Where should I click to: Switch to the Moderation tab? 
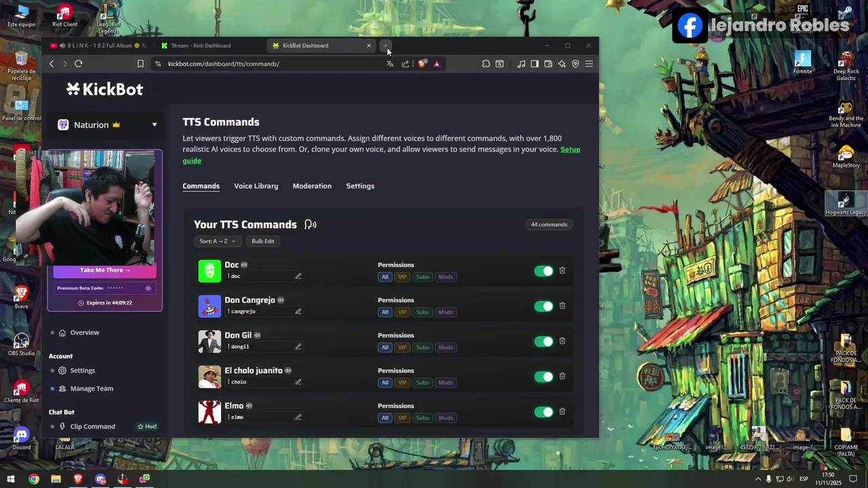coord(312,186)
